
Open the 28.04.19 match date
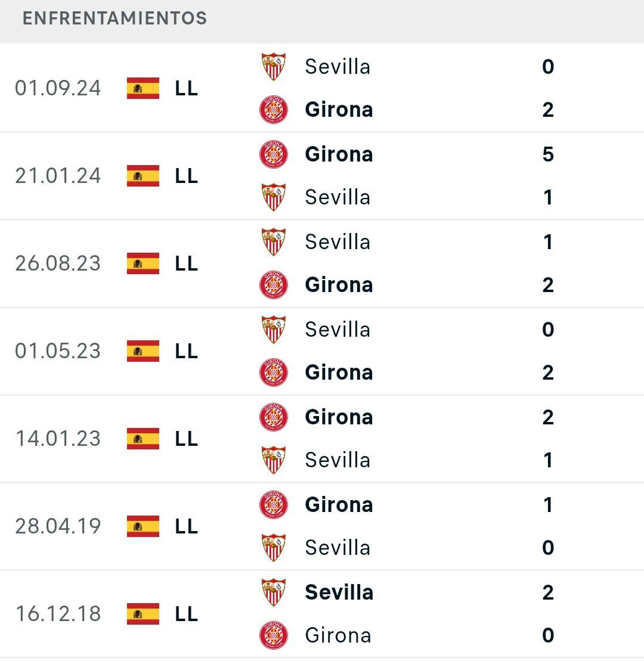[58, 526]
